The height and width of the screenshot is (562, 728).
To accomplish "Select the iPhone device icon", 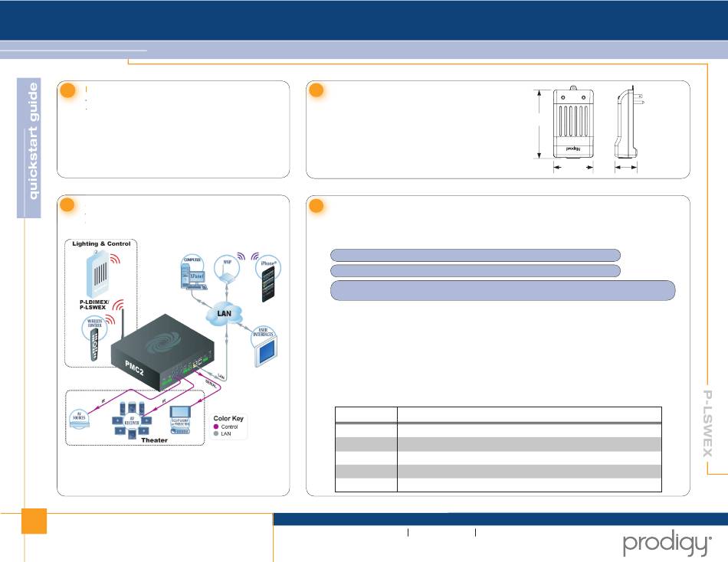I will click(x=268, y=279).
